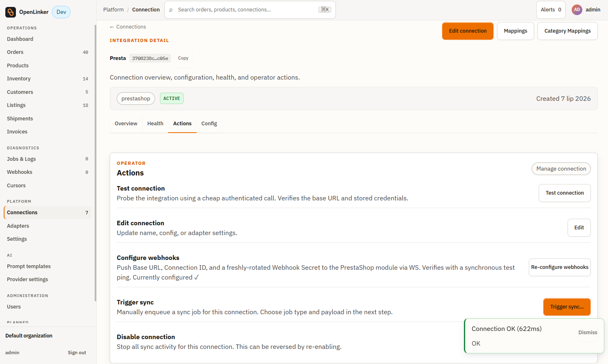Navigate to Listings

pyautogui.click(x=47, y=105)
